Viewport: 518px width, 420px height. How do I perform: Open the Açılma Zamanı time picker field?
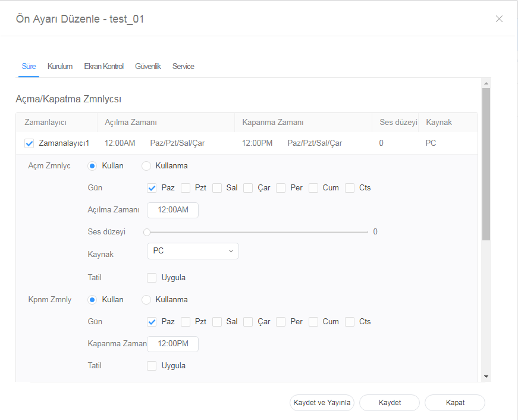pyautogui.click(x=172, y=211)
